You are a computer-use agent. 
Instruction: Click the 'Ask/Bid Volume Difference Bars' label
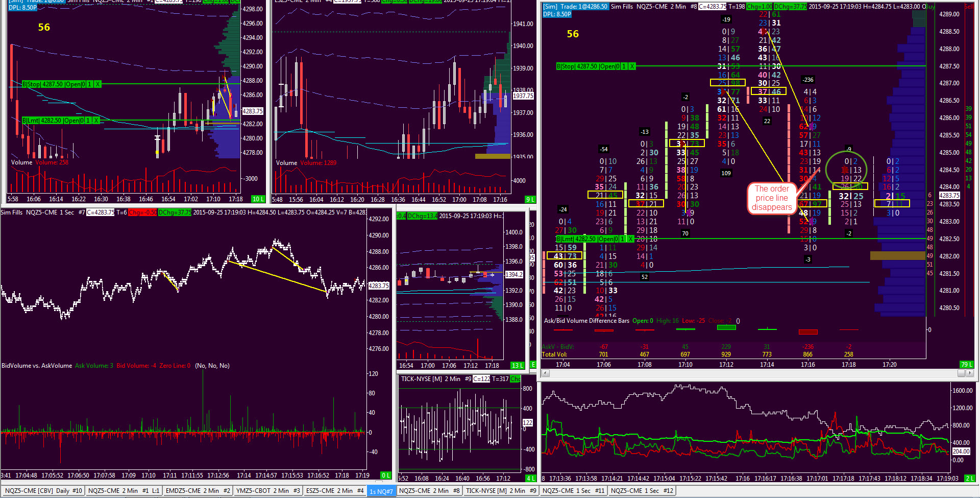[587, 321]
